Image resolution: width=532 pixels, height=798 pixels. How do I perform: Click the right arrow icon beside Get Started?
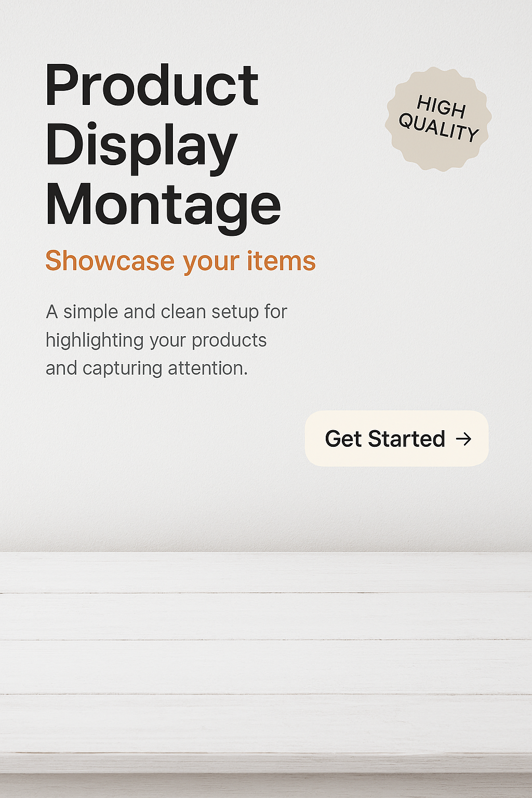coord(463,439)
